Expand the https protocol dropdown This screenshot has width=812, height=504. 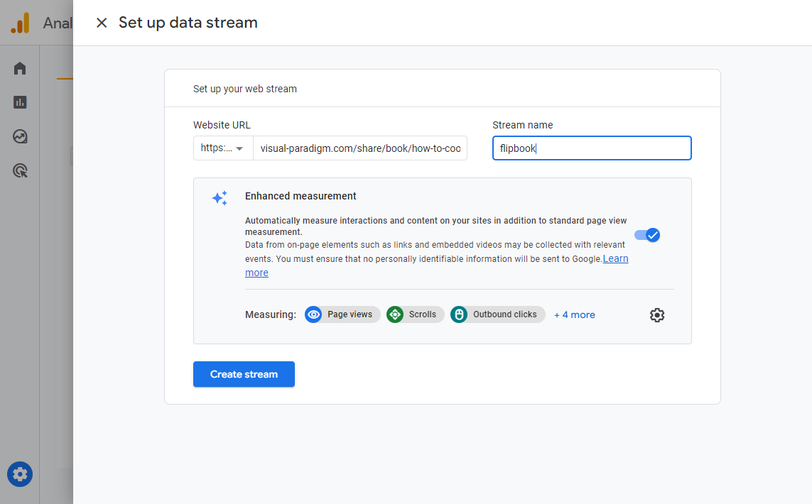(222, 148)
